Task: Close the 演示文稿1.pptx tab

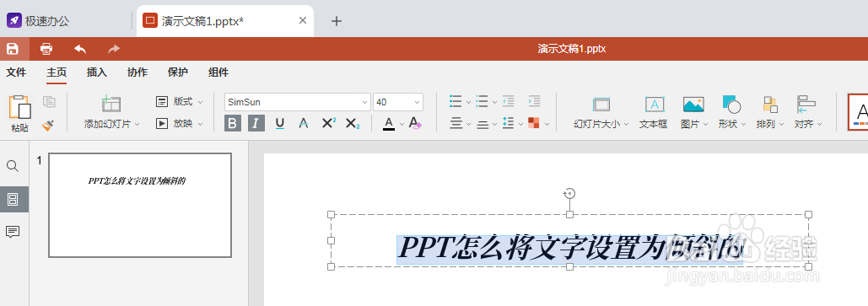Action: click(x=303, y=20)
